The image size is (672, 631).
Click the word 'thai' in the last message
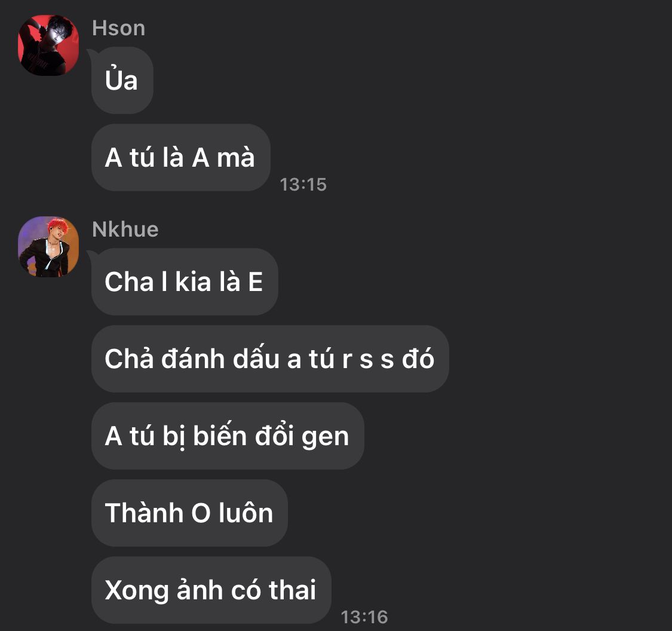coord(292,590)
